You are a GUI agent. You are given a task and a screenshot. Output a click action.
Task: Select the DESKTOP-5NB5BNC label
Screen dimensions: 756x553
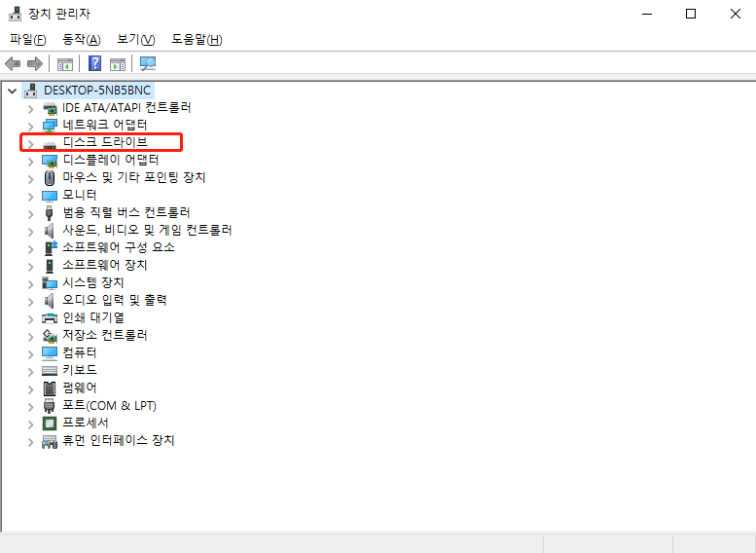point(97,91)
